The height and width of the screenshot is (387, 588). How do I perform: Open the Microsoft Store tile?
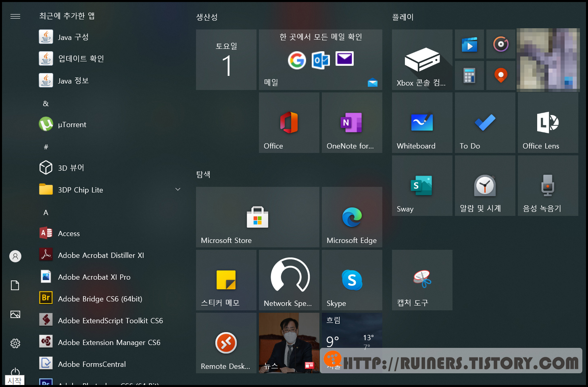(x=258, y=217)
